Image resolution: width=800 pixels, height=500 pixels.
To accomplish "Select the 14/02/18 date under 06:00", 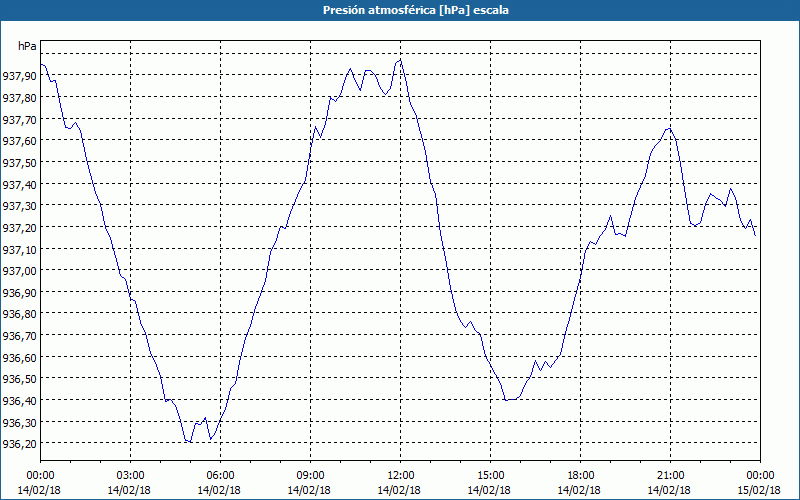I will [219, 490].
